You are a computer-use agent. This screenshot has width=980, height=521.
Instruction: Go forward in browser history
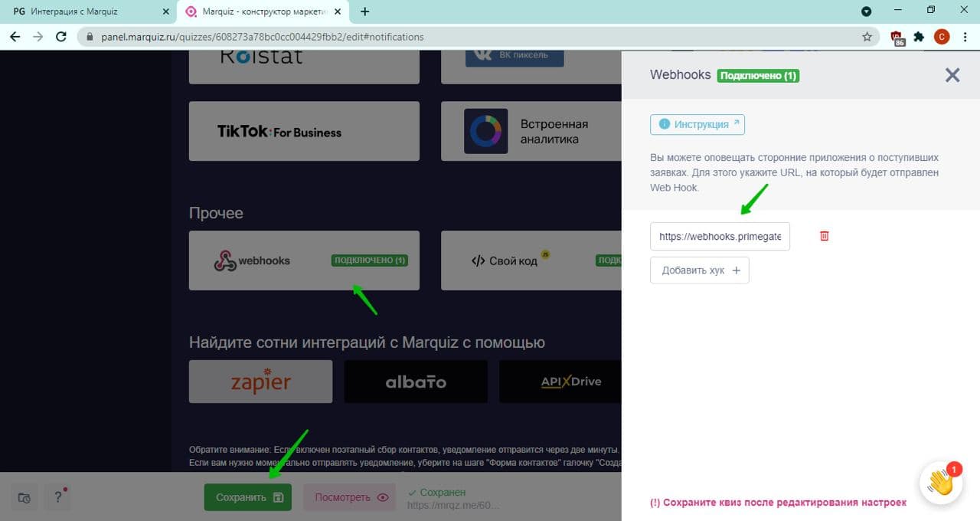tap(38, 36)
